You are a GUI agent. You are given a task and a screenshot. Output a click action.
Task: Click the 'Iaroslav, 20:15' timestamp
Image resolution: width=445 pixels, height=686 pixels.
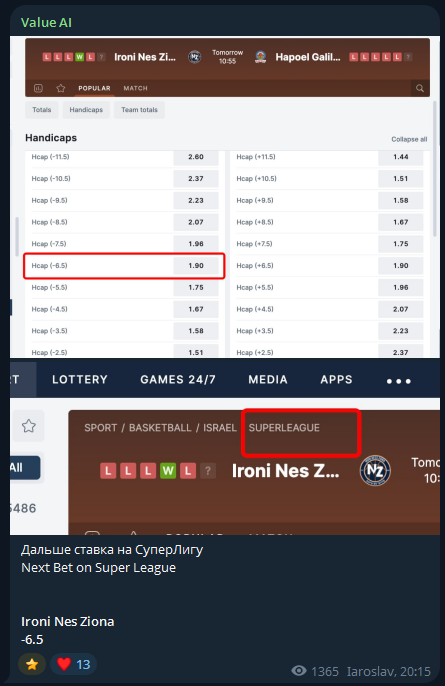coord(389,671)
